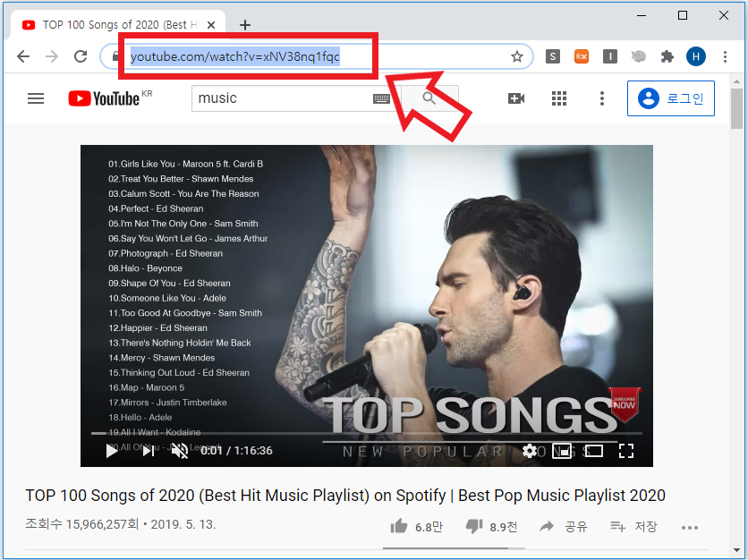Activate the miniplayer button
Screen dimensions: 748x560
tap(563, 450)
